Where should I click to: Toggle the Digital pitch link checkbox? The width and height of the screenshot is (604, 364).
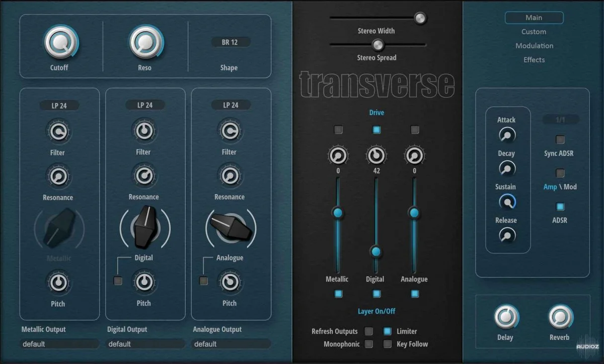118,281
